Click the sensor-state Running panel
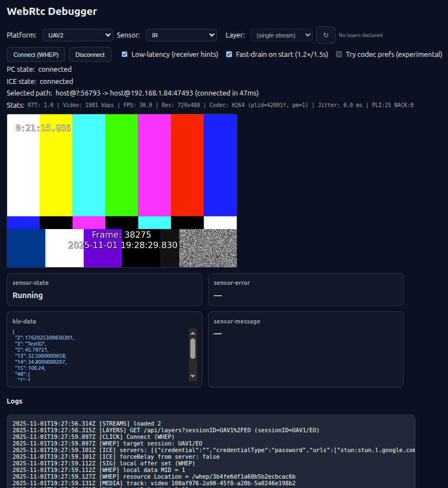This screenshot has width=448, height=488. click(104, 289)
